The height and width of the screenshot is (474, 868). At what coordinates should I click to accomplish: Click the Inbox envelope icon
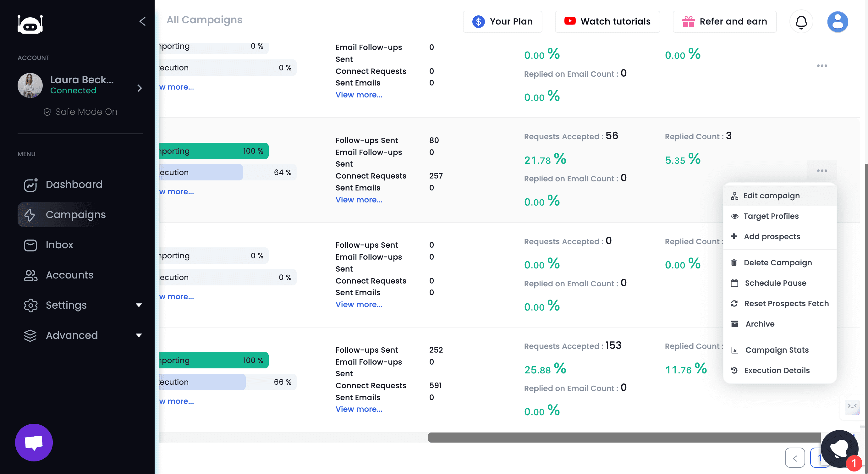click(x=30, y=245)
